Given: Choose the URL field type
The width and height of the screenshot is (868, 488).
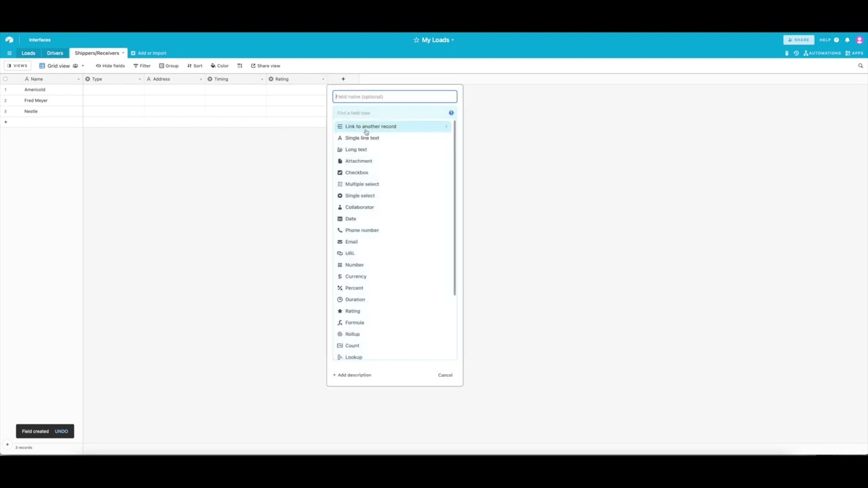Looking at the screenshot, I should [x=392, y=253].
